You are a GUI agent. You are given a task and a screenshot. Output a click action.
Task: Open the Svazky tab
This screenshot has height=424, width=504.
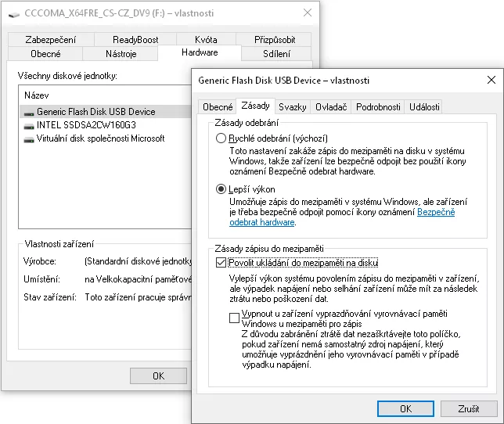coord(292,106)
